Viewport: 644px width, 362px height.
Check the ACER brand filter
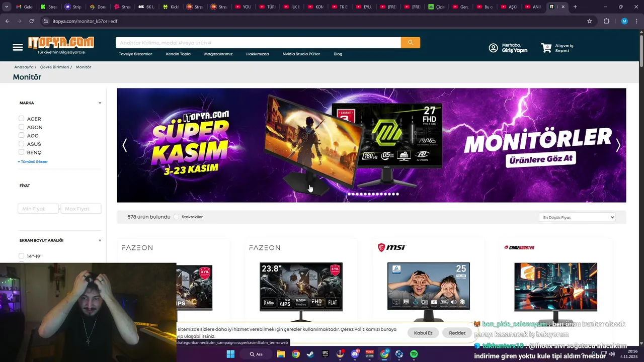point(22,119)
